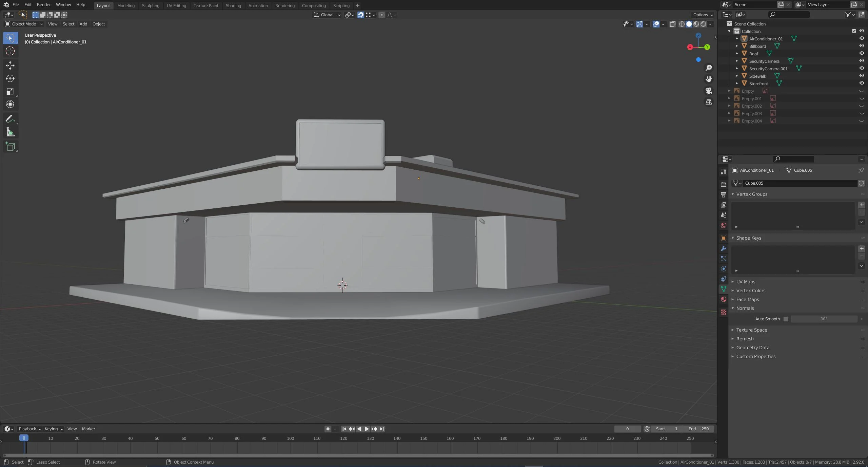
Task: Open the Physics properties tab
Action: point(724,269)
